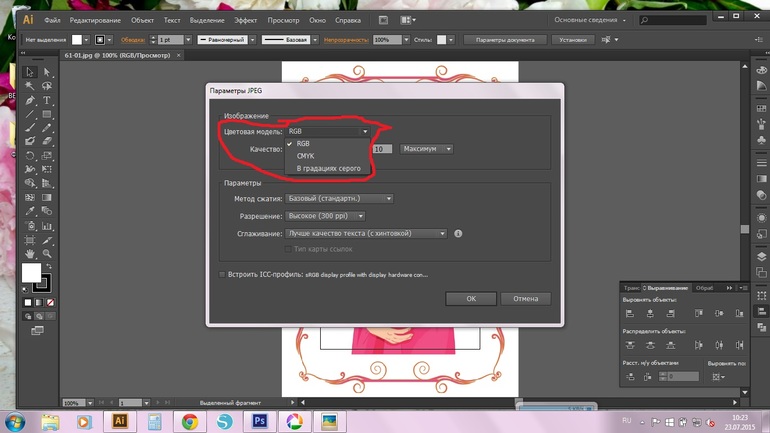Select the Direct Selection tool
This screenshot has height=433, width=770.
(x=46, y=72)
